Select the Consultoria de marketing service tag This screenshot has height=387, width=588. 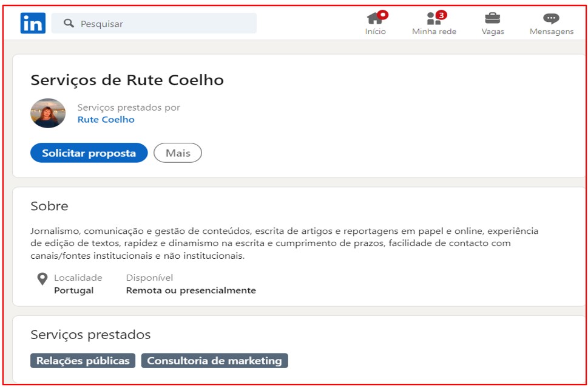click(x=214, y=361)
